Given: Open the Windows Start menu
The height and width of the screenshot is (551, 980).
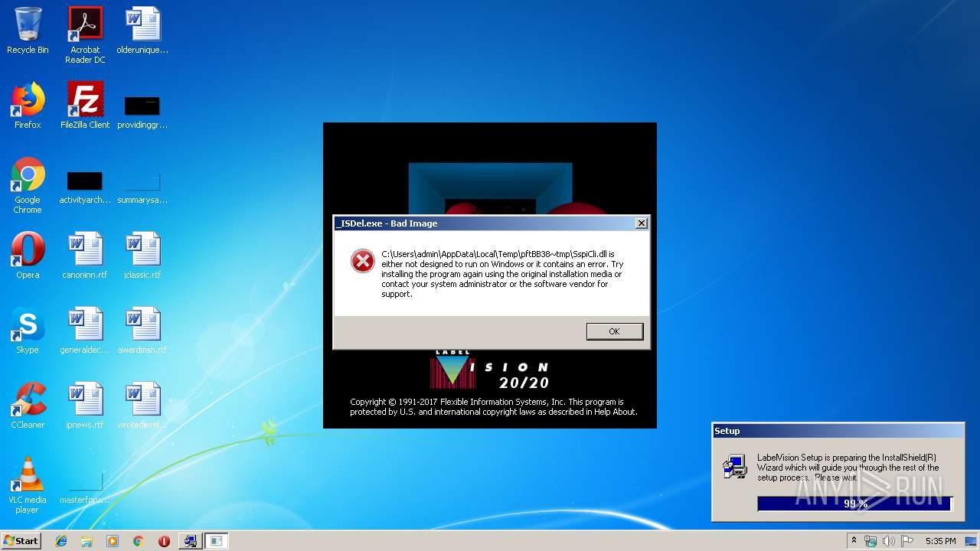Looking at the screenshot, I should (21, 540).
